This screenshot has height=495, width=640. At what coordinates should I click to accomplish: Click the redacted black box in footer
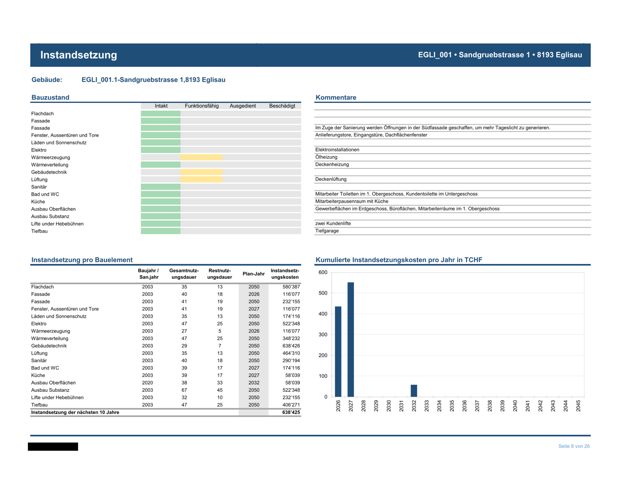(53, 447)
